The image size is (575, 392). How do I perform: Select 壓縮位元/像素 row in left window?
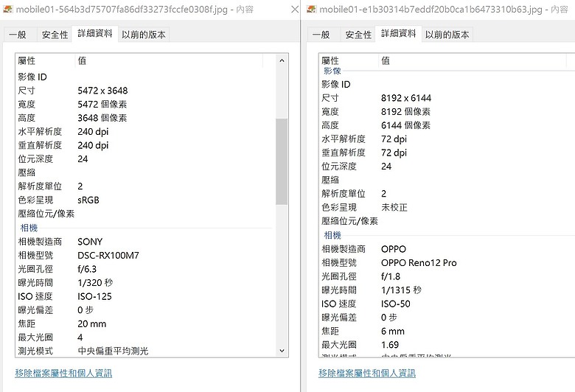(x=144, y=214)
